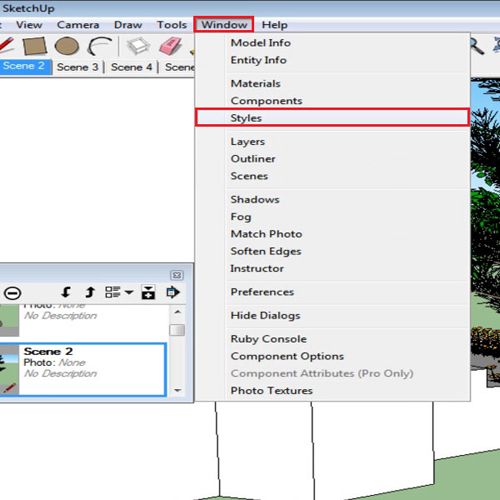Click the scenes list scrollbar thumb
500x500 pixels.
pos(177,330)
